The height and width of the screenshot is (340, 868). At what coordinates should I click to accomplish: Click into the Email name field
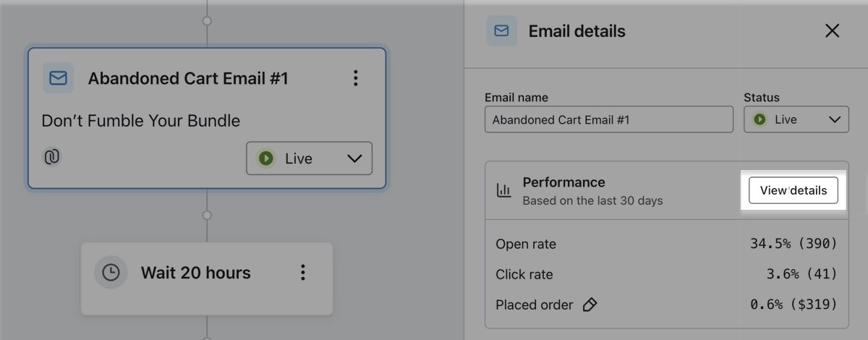[608, 119]
